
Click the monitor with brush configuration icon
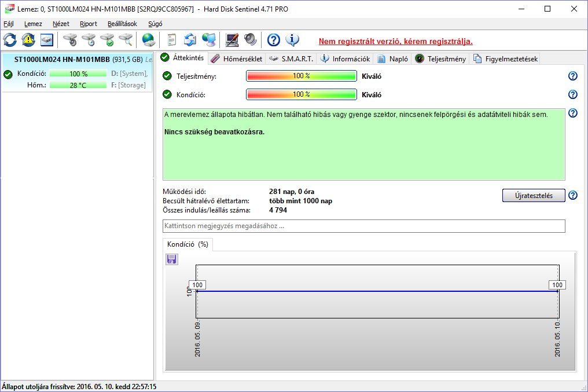point(231,40)
